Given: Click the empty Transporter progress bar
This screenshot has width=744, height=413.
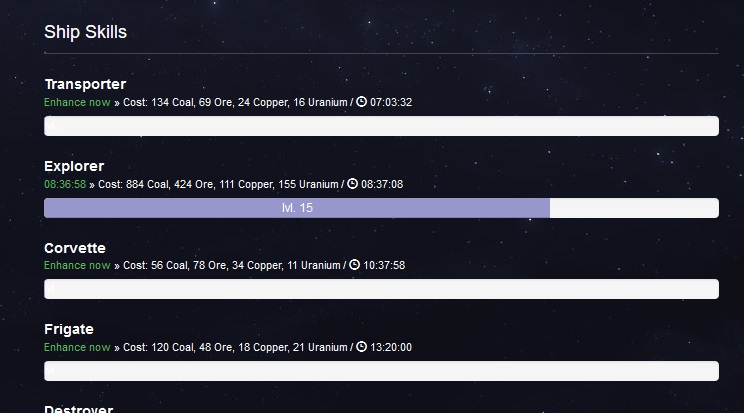Looking at the screenshot, I should (x=381, y=126).
